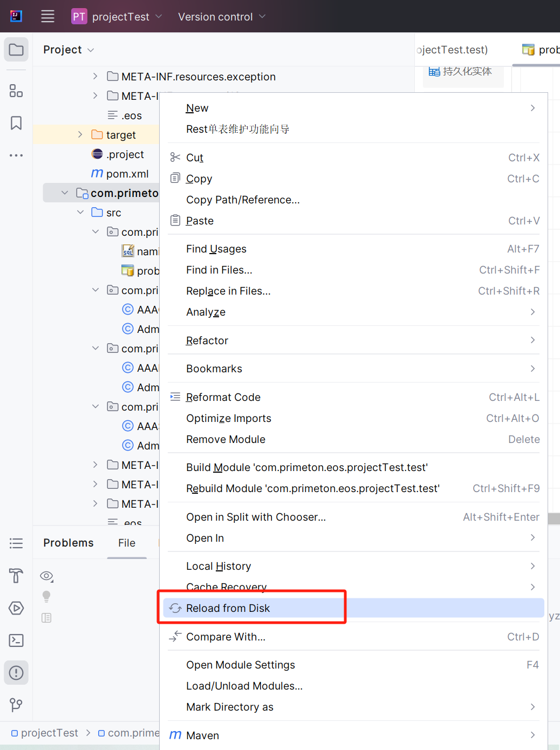The width and height of the screenshot is (560, 750).
Task: Open the Problems tool window icon
Action: click(x=16, y=673)
